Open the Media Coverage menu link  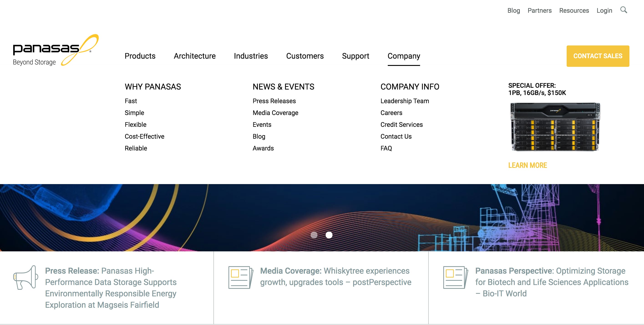pos(275,113)
